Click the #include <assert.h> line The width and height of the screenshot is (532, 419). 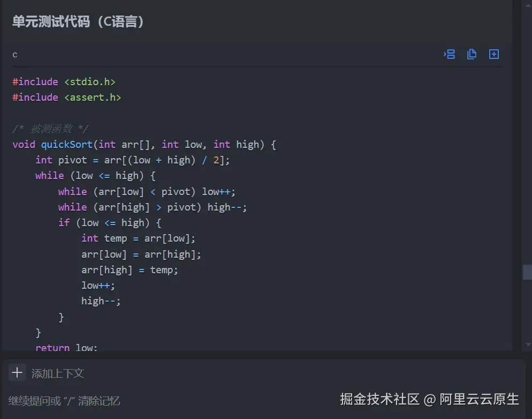coord(67,98)
